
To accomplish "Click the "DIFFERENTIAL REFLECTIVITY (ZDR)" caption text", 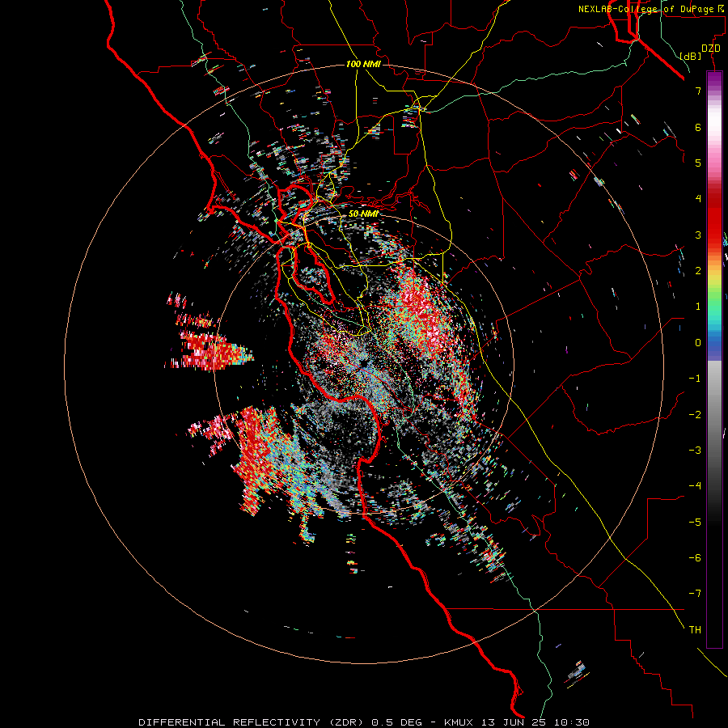I will pyautogui.click(x=252, y=722).
